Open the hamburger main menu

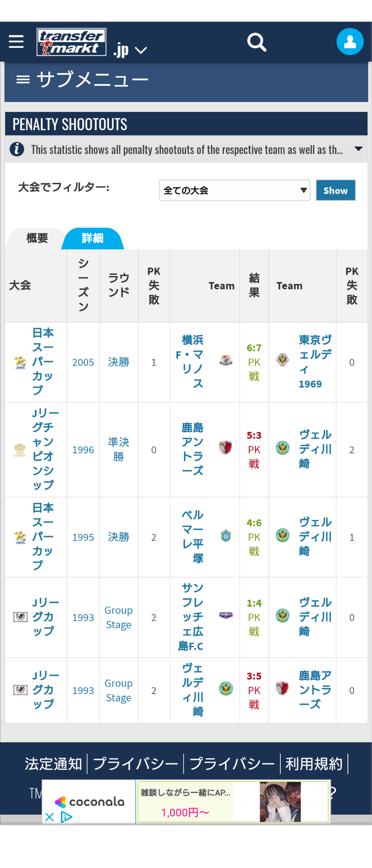point(16,41)
